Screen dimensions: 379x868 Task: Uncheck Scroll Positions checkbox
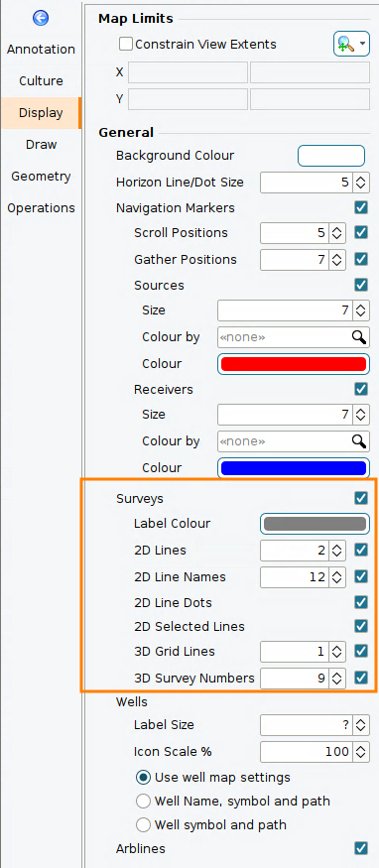pyautogui.click(x=361, y=232)
